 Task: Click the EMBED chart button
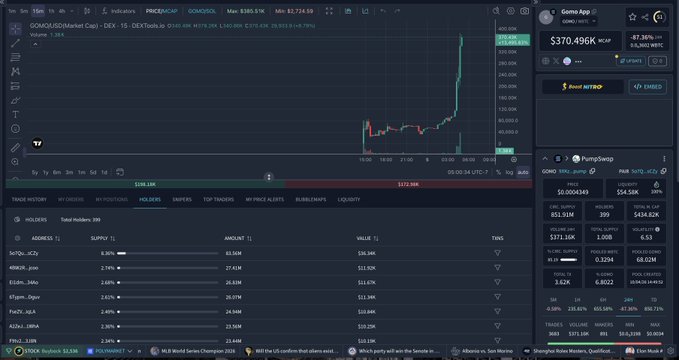(x=648, y=87)
